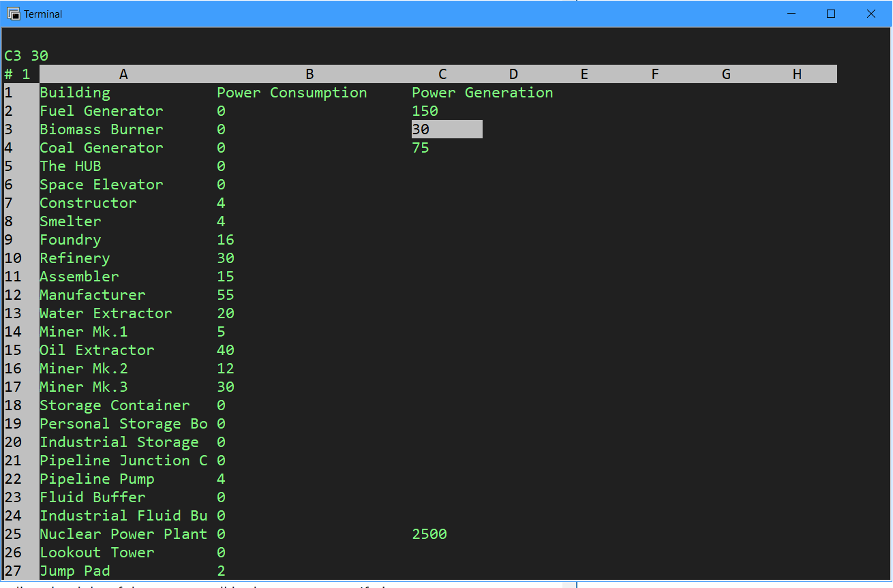This screenshot has width=893, height=588.
Task: Click Assembler's consumption value 15
Action: tap(226, 277)
